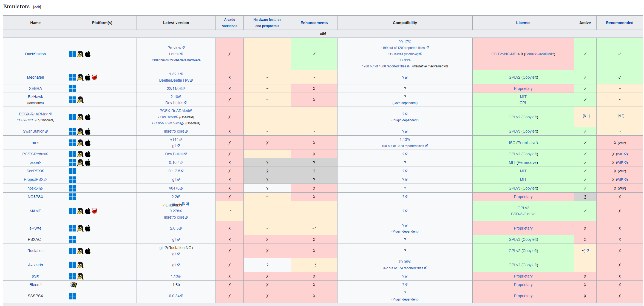Click the Arcade Variations column header

tap(229, 23)
